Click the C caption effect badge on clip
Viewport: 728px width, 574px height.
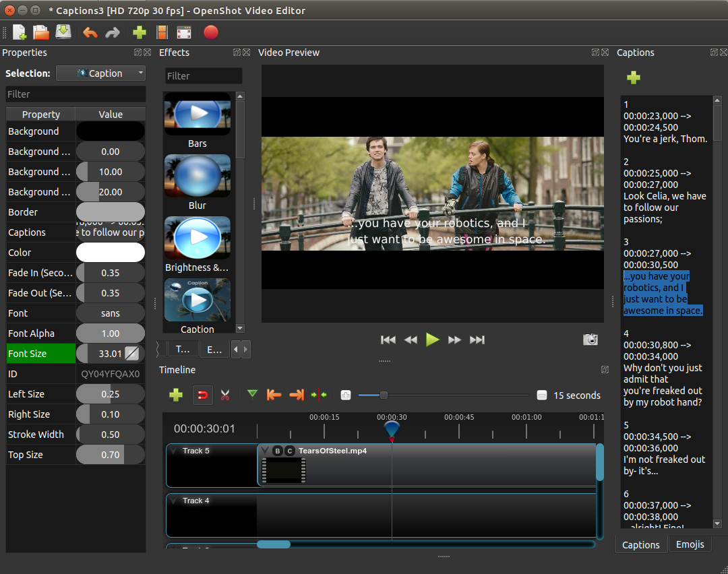pos(290,451)
